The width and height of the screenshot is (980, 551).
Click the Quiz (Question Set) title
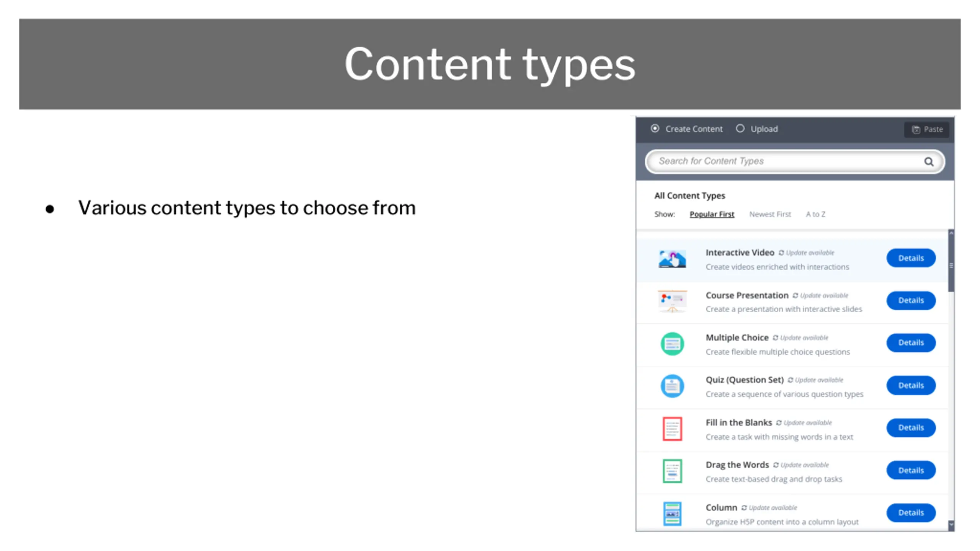pyautogui.click(x=745, y=380)
